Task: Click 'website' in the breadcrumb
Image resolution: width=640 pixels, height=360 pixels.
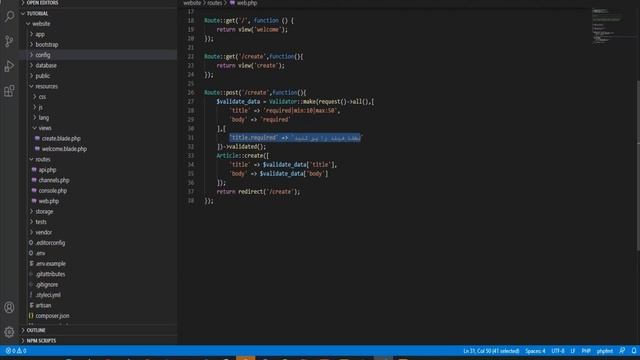Action: pos(192,3)
